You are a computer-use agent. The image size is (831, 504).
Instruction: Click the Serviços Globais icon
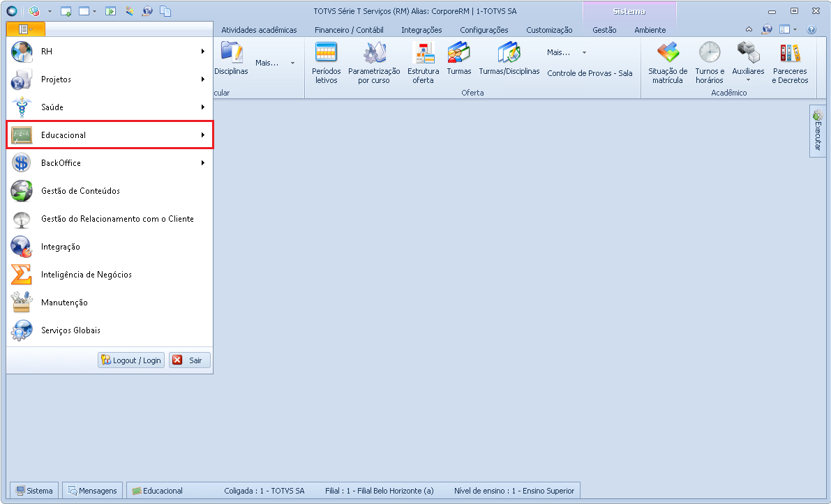pyautogui.click(x=22, y=330)
